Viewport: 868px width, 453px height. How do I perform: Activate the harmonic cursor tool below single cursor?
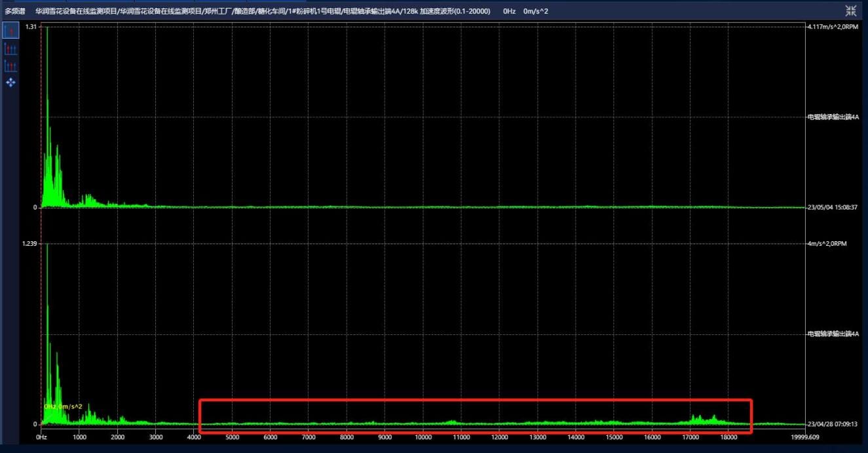tap(10, 49)
